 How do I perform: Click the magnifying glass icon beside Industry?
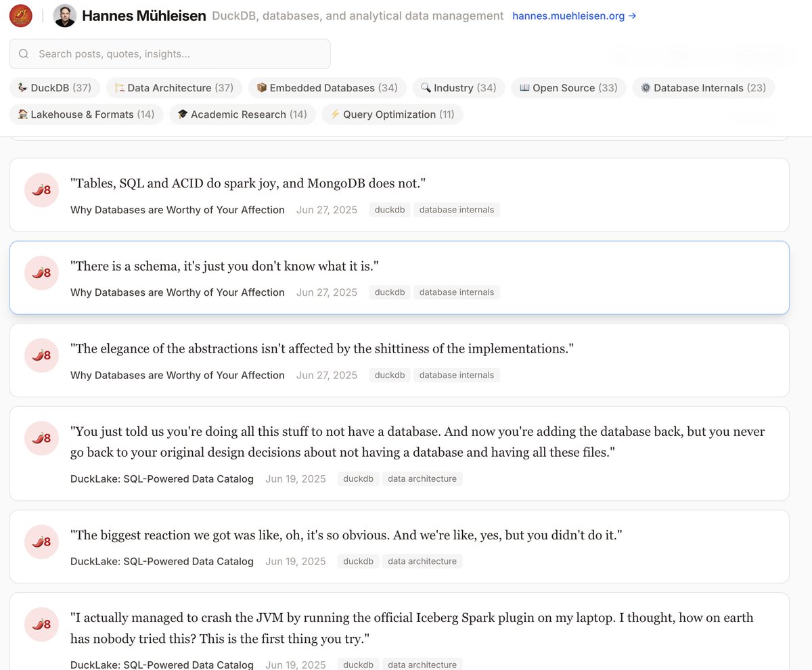426,87
